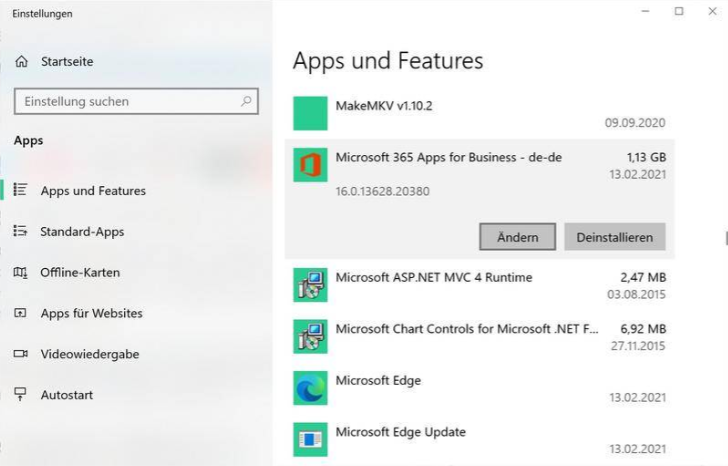Switch to Videowiedergabe settings
The height and width of the screenshot is (466, 728).
pyautogui.click(x=90, y=354)
